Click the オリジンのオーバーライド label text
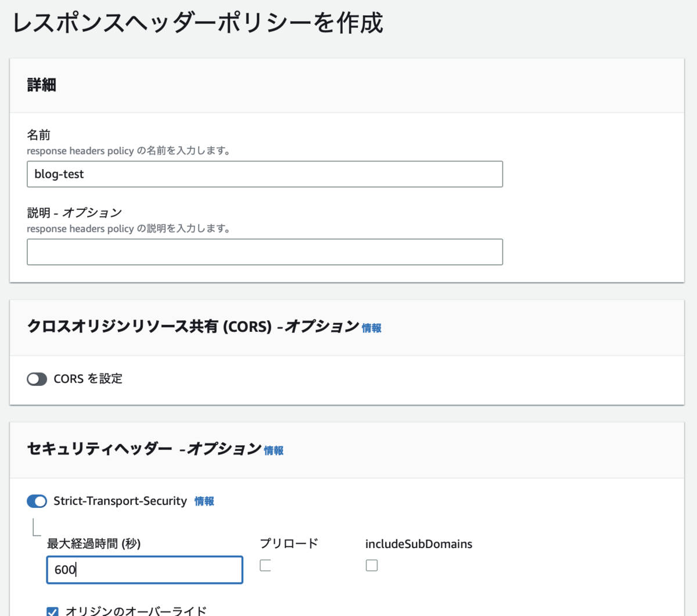 pyautogui.click(x=136, y=611)
